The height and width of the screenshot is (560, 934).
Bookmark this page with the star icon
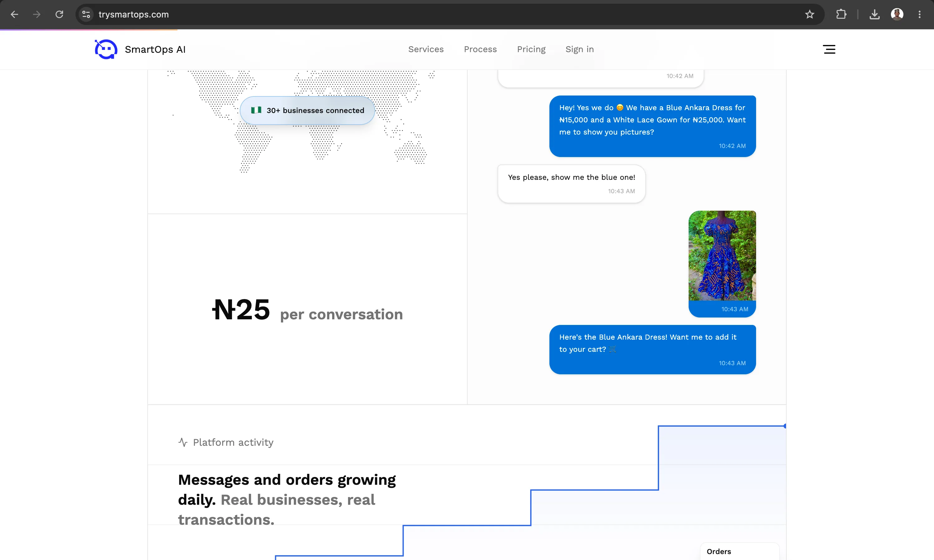[x=809, y=14]
